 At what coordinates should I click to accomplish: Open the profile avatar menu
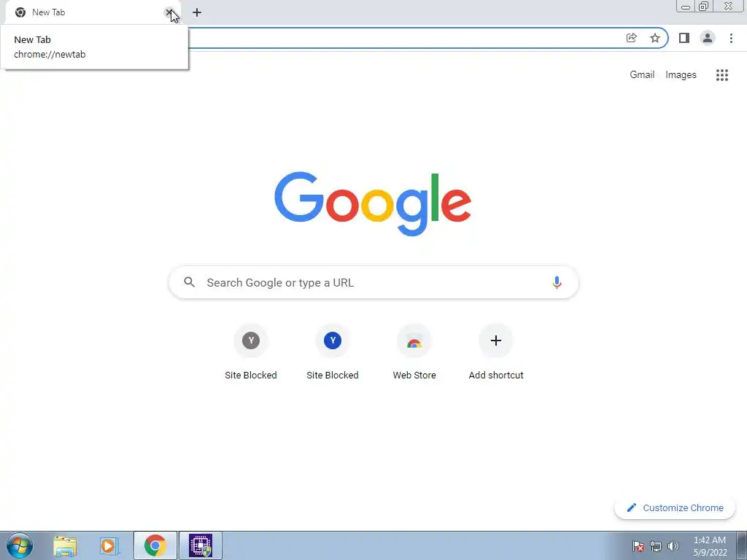[x=708, y=38]
